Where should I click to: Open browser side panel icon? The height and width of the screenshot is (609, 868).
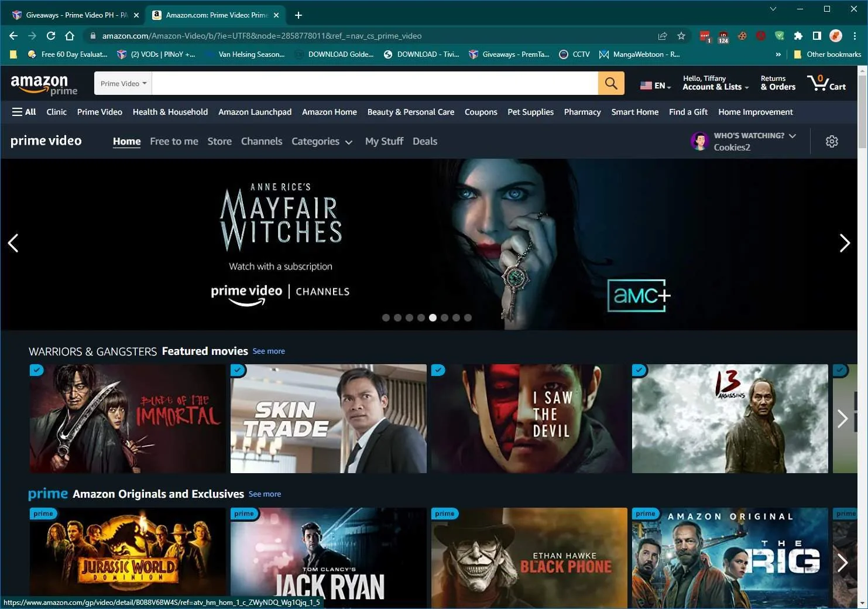(817, 36)
